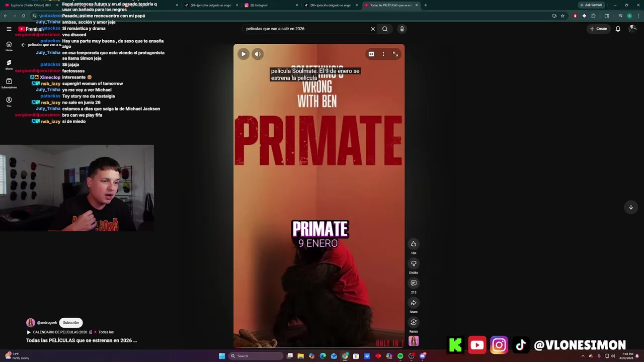Open the Chrome Extensions puzzle icon
The width and height of the screenshot is (644, 362).
[593, 16]
